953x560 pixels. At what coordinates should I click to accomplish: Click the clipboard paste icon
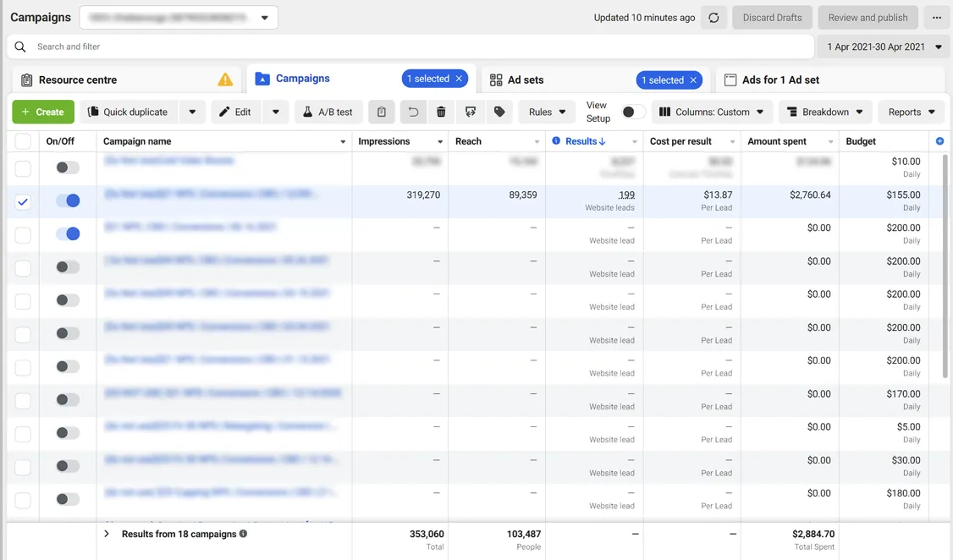point(382,112)
